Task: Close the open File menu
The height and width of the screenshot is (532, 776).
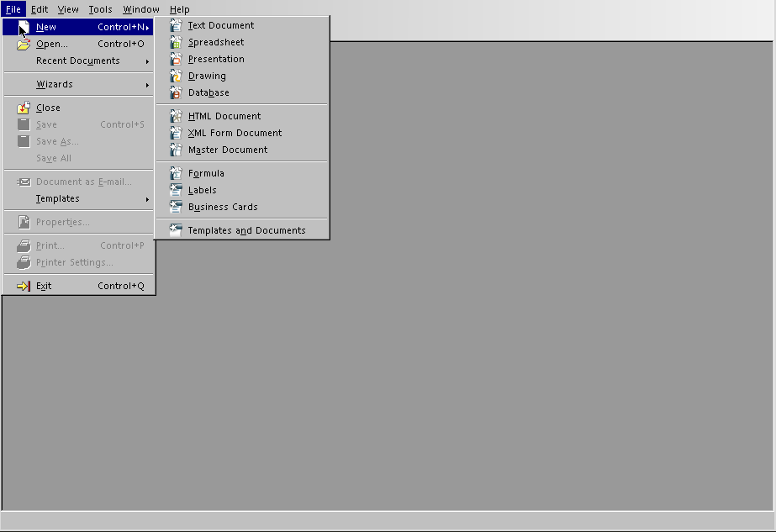Action: (13, 9)
